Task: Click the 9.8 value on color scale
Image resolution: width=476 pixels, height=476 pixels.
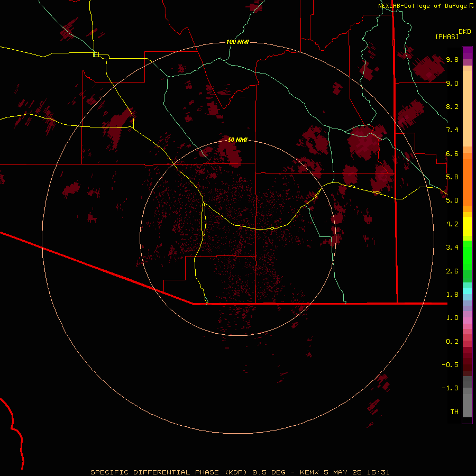Action: pyautogui.click(x=452, y=59)
